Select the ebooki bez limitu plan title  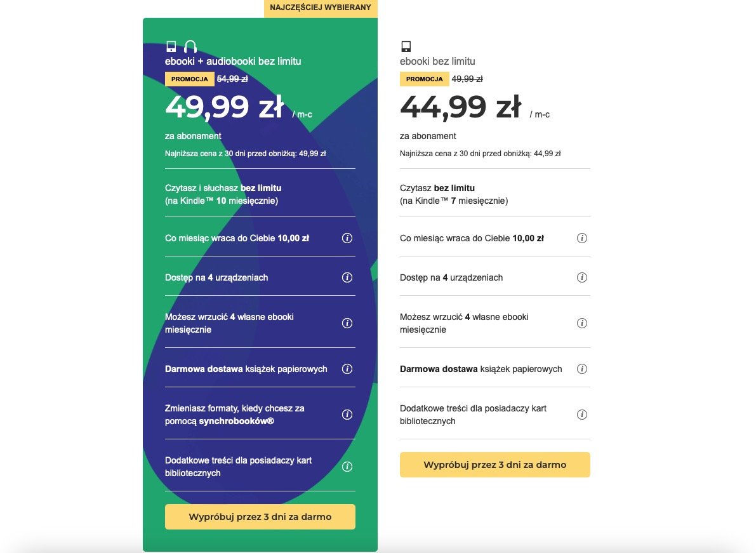437,61
